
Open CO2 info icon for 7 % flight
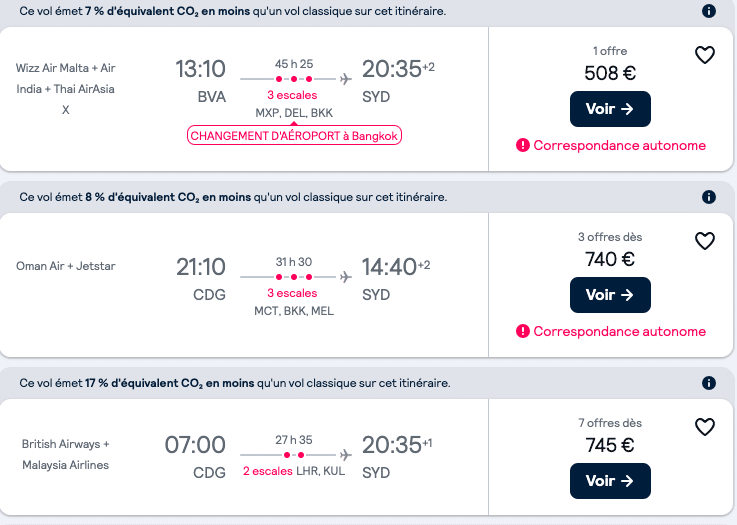709,11
